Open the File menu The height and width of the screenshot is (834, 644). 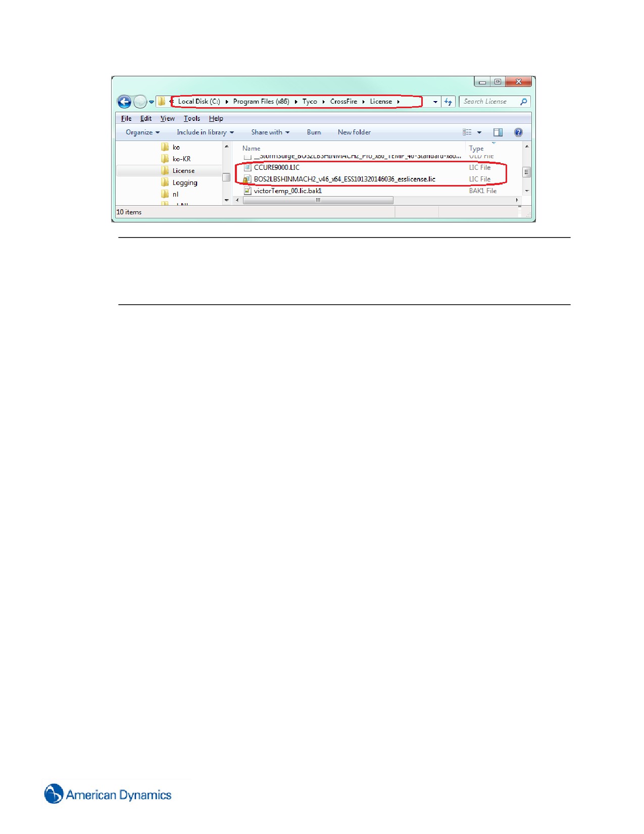click(x=126, y=119)
